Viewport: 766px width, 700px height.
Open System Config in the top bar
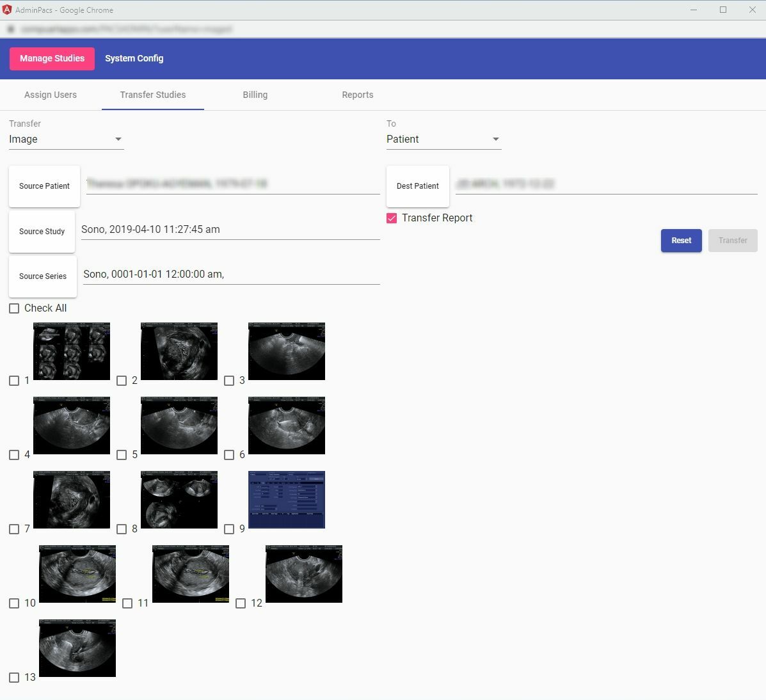pyautogui.click(x=134, y=59)
